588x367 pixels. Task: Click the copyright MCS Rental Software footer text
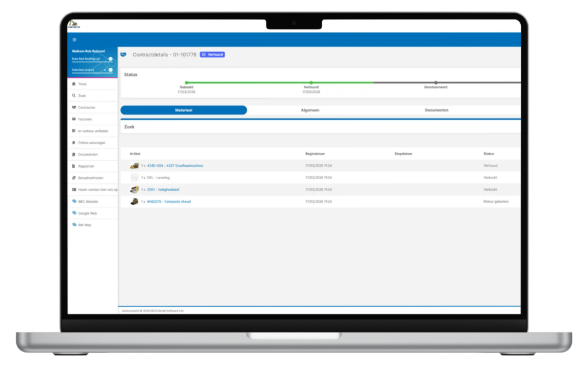[x=153, y=311]
